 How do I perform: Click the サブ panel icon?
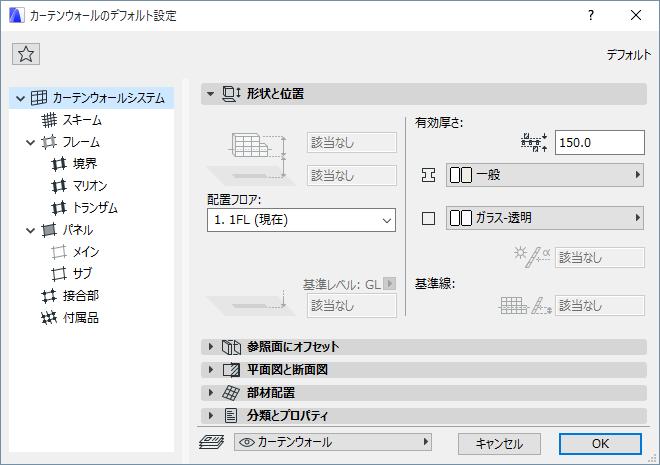point(59,274)
